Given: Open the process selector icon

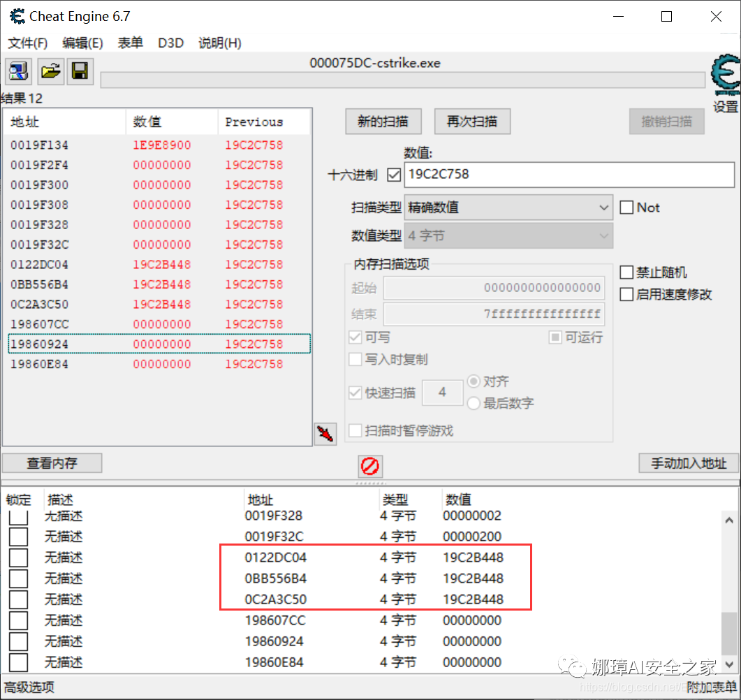Looking at the screenshot, I should (x=18, y=71).
